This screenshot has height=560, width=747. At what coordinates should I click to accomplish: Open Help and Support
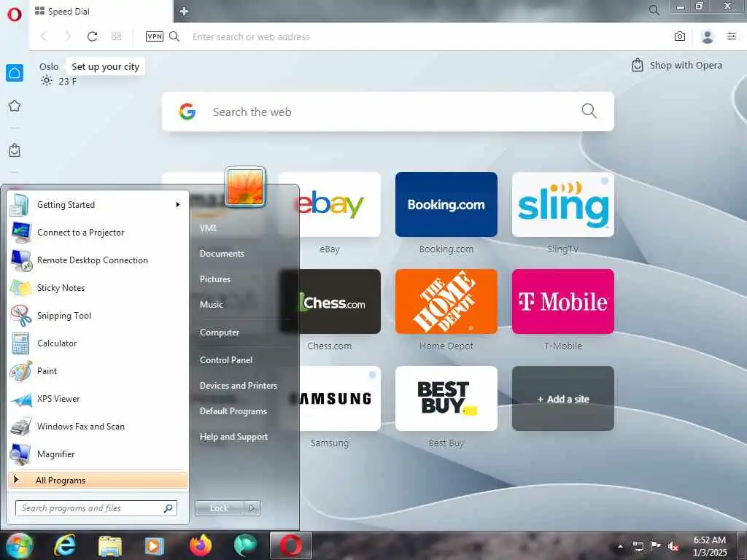pyautogui.click(x=234, y=437)
